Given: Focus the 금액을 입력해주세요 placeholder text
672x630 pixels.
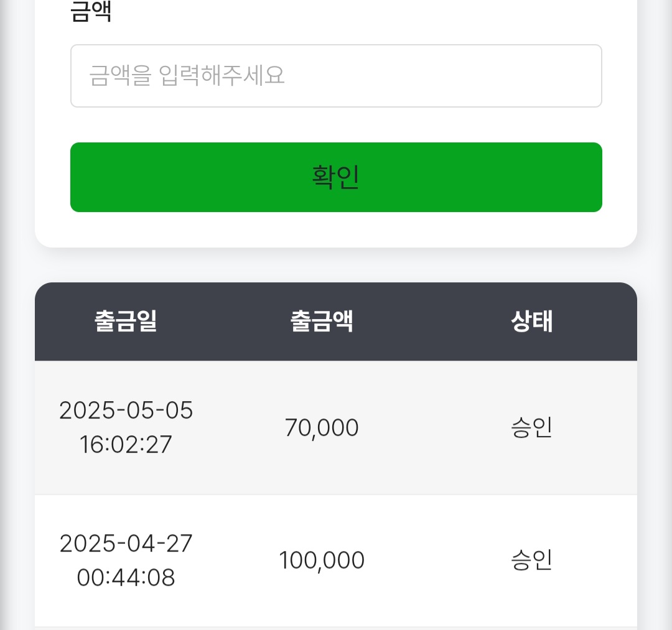Looking at the screenshot, I should tap(187, 76).
